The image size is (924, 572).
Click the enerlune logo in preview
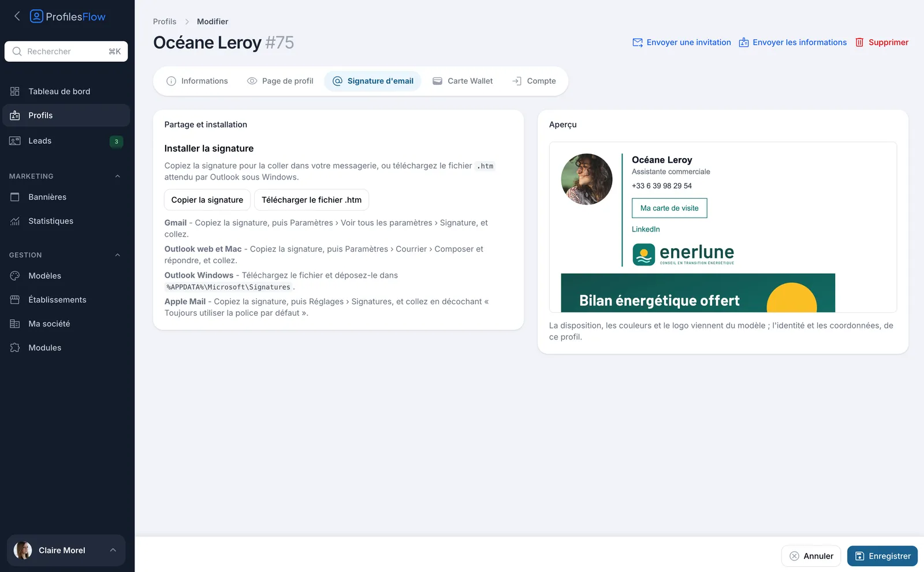point(683,254)
